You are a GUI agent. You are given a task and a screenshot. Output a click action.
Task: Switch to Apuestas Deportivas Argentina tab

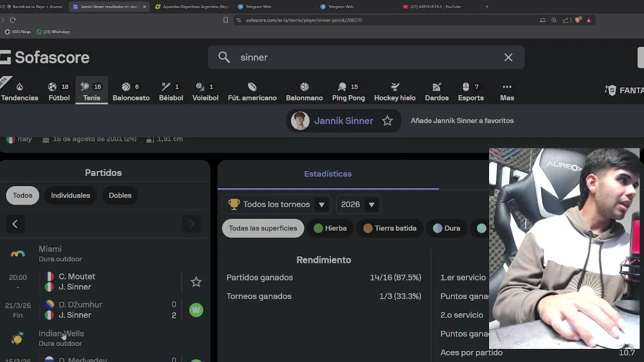coord(191,7)
